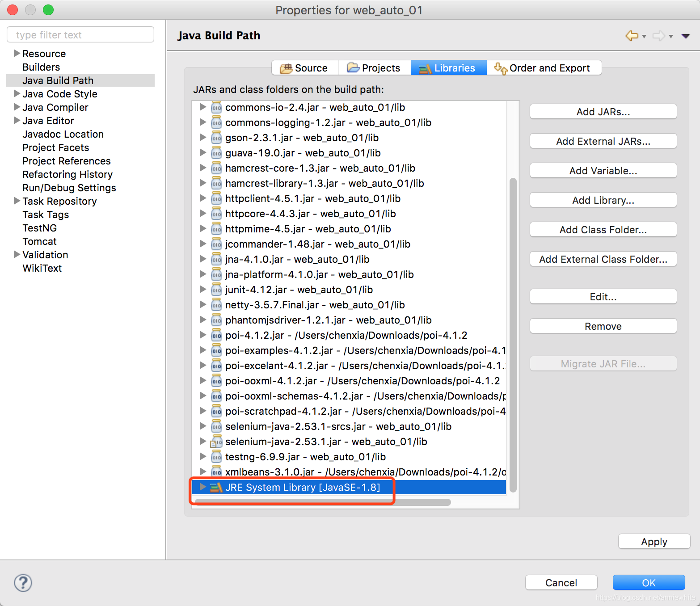Click jar icon of poi-scratchpad-4.1.2.jar
700x606 pixels.
[x=216, y=411]
